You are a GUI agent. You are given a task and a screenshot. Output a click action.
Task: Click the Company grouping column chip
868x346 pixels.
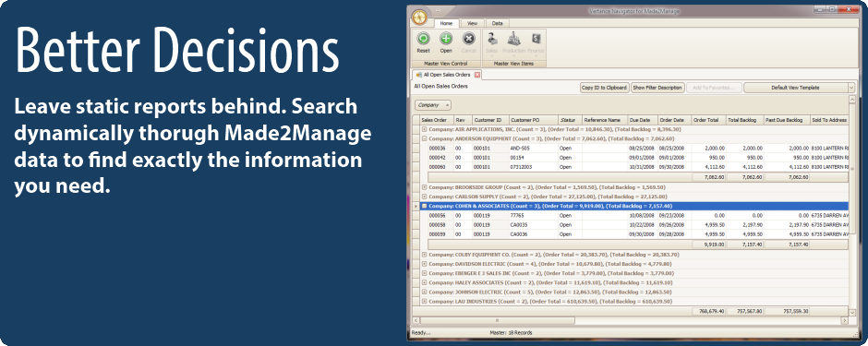pos(432,105)
